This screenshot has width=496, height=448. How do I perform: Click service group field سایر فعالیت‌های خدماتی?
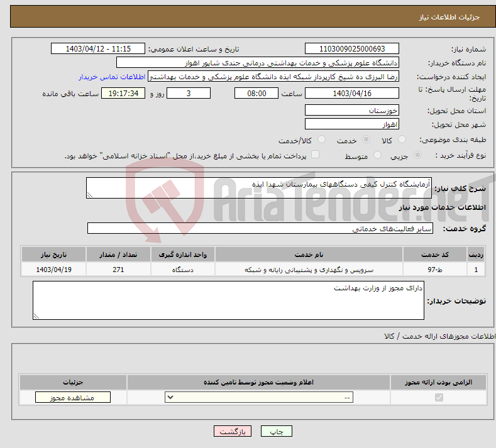coord(260,228)
